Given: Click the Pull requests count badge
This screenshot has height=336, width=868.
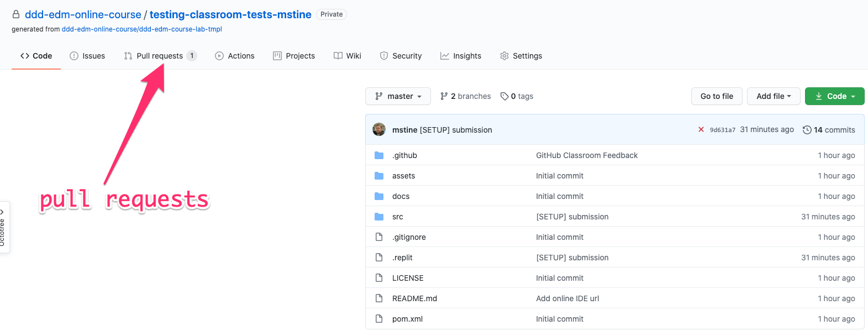Looking at the screenshot, I should point(192,56).
